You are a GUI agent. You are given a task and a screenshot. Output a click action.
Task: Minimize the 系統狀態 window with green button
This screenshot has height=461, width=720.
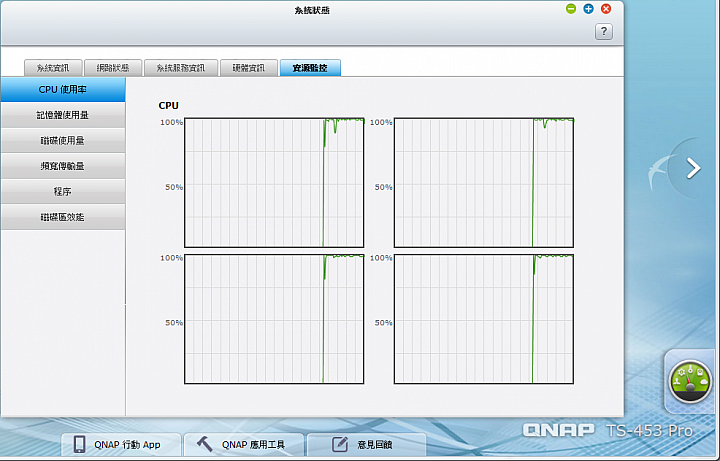(571, 9)
